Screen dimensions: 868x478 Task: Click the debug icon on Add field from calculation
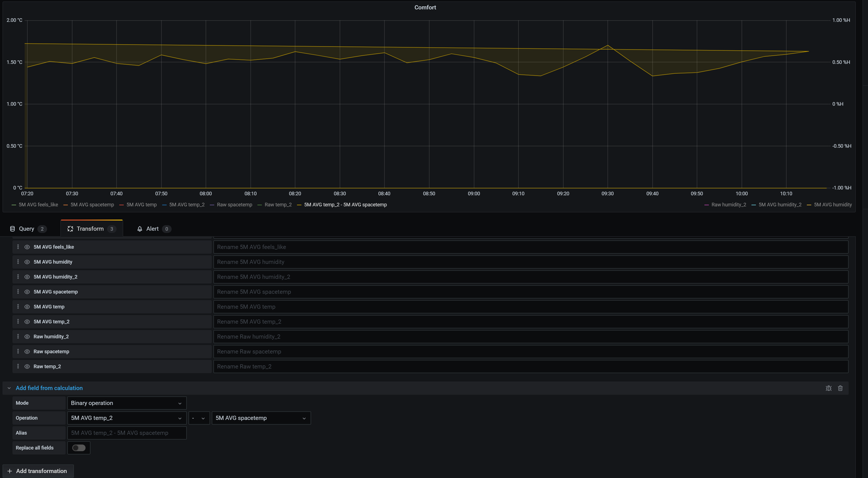pyautogui.click(x=829, y=388)
